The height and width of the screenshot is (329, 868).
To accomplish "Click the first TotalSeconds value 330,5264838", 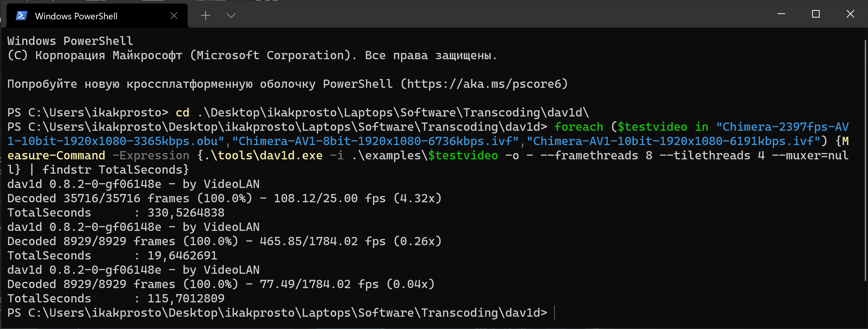I will pyautogui.click(x=186, y=213).
